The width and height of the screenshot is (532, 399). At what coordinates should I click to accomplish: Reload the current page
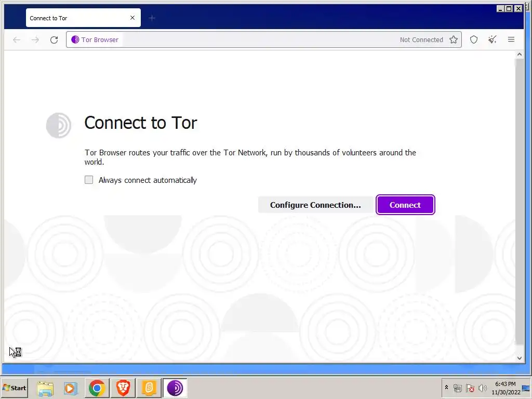pos(54,39)
